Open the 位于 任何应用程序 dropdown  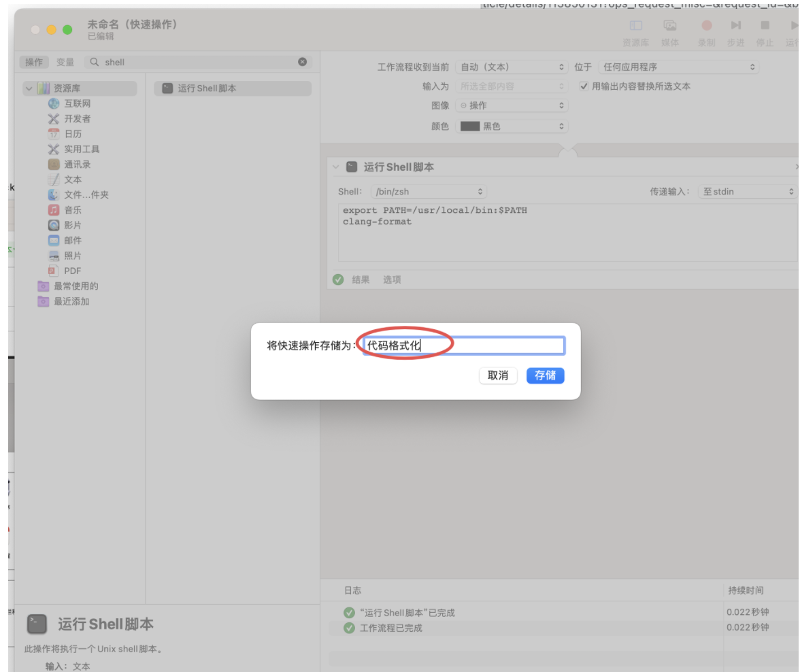679,67
